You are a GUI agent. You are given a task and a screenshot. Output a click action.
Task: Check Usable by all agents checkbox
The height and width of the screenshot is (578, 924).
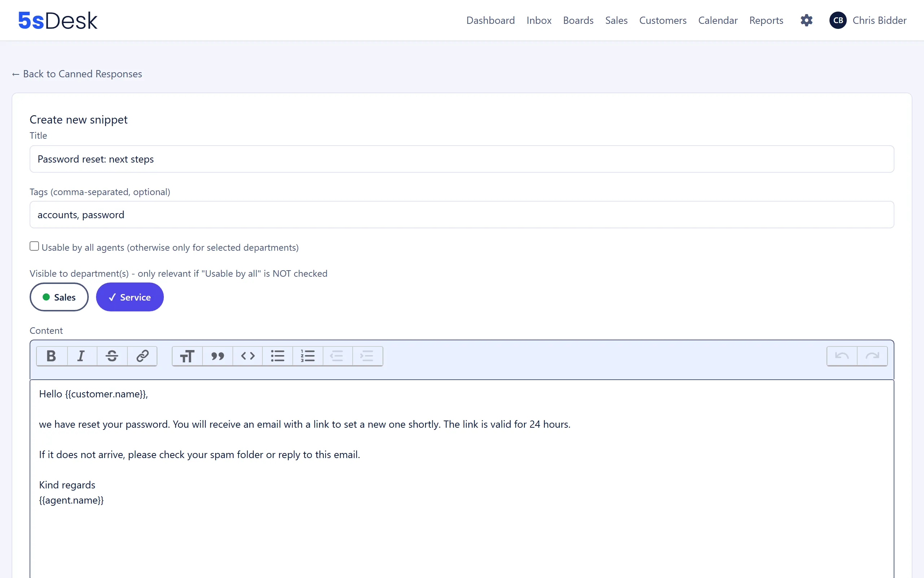(x=34, y=246)
